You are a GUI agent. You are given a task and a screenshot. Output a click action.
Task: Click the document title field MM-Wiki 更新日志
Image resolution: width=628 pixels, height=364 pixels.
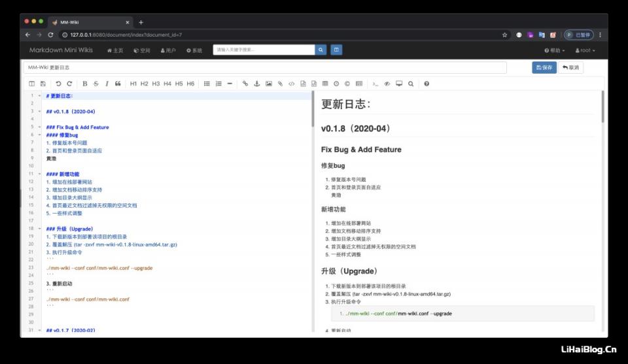[x=265, y=67]
